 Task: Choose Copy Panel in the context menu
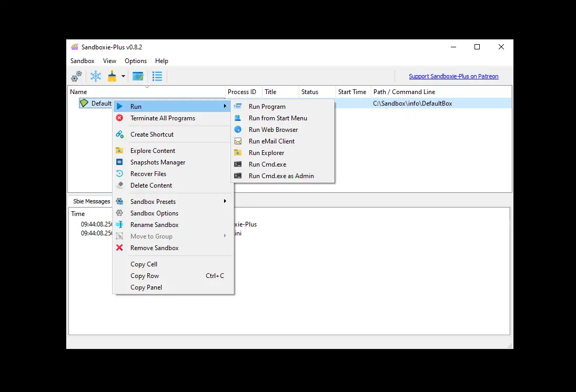point(173,287)
